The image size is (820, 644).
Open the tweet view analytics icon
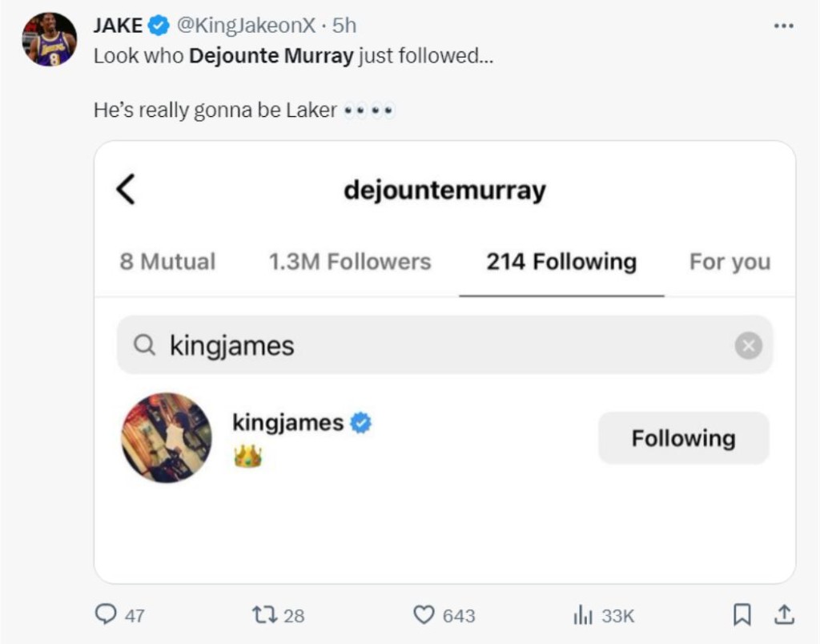pyautogui.click(x=582, y=614)
